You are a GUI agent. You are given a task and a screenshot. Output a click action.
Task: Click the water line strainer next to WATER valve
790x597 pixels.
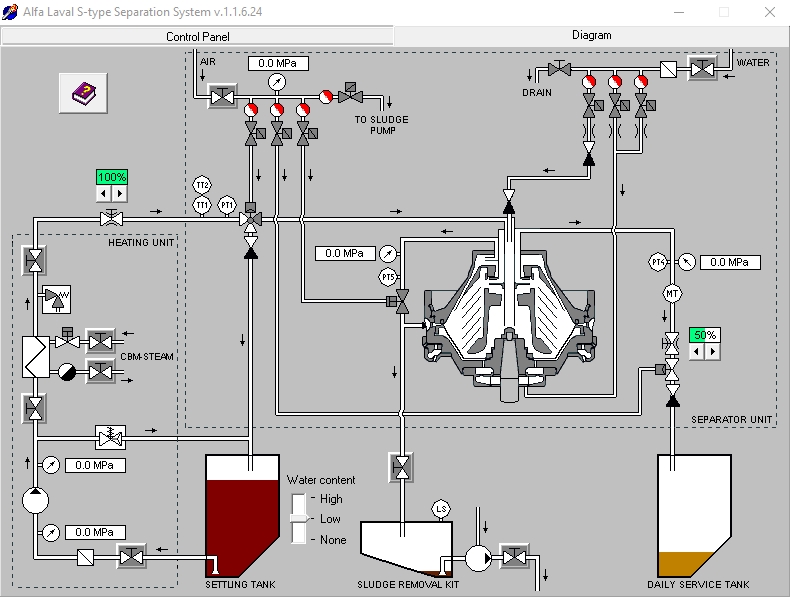[x=668, y=69]
